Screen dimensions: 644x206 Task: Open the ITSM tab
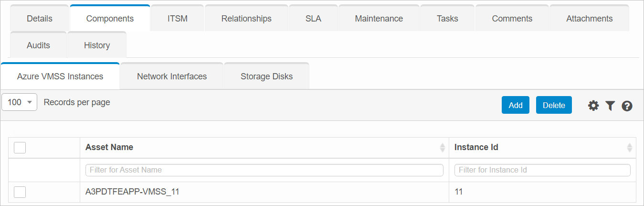click(178, 19)
